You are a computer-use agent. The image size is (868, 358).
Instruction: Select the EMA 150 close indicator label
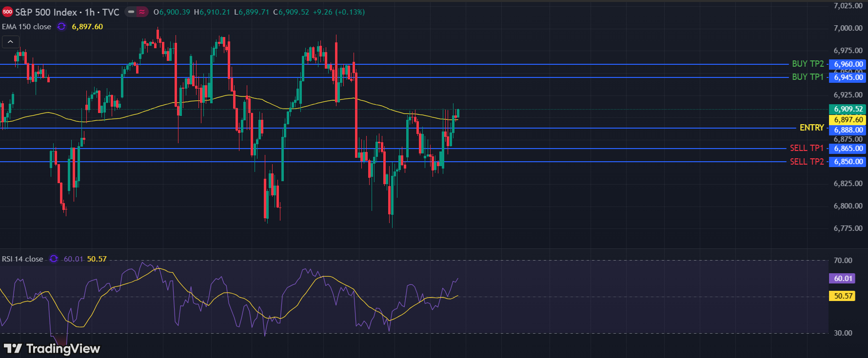point(26,27)
